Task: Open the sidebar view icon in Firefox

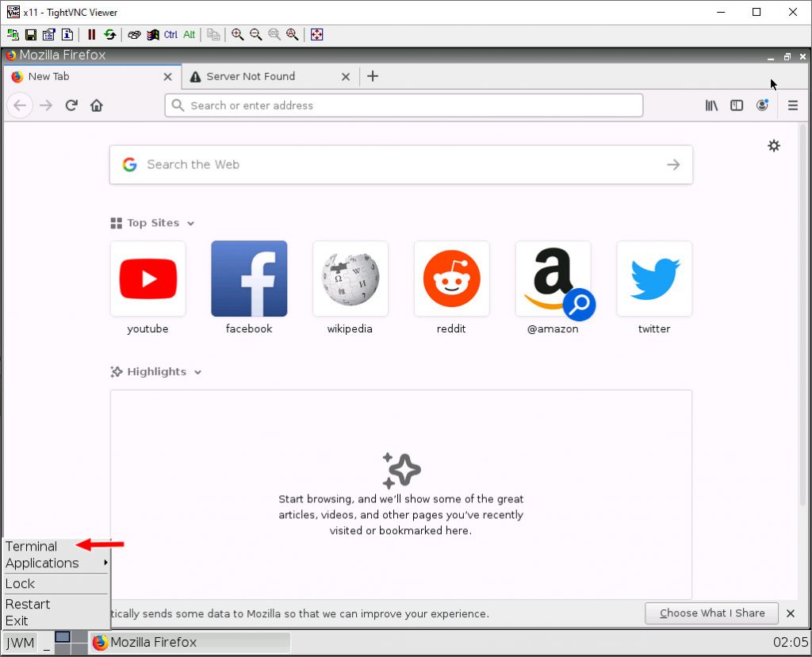Action: point(737,105)
